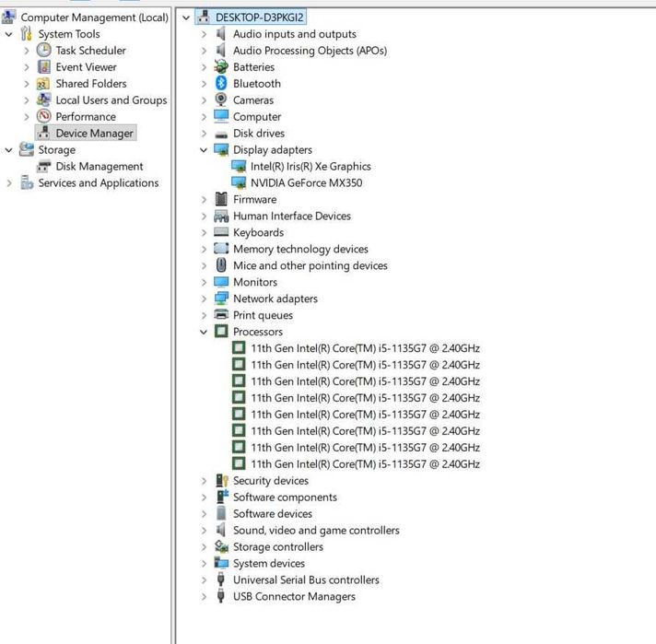Expand the Task Scheduler node arrow
Screen dimensions: 656x644
point(27,51)
